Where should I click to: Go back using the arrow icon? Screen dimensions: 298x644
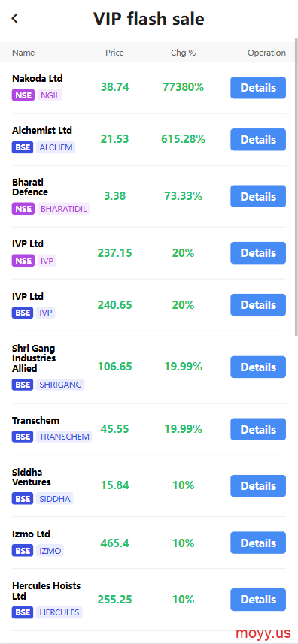pos(15,19)
